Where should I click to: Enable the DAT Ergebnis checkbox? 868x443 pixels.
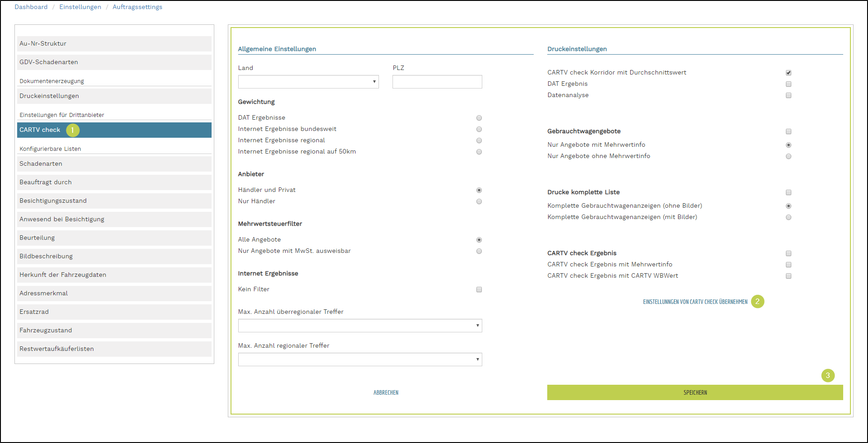pos(789,84)
